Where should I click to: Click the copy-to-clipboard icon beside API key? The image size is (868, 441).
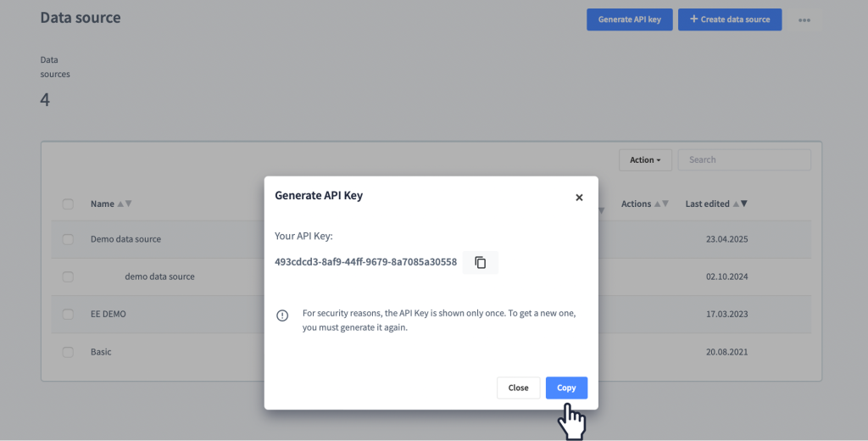480,262
